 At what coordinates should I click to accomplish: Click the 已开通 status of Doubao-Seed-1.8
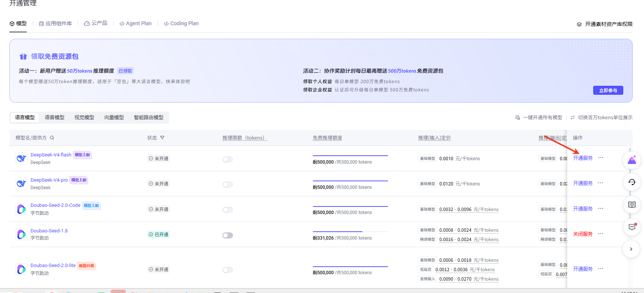(x=158, y=234)
